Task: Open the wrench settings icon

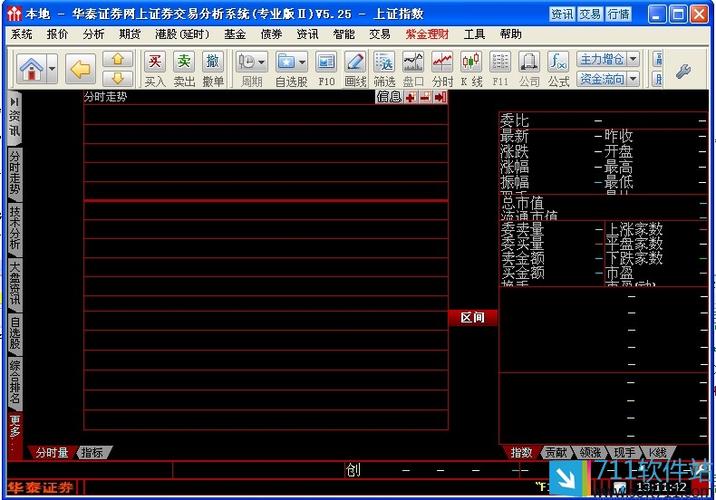Action: click(x=683, y=71)
